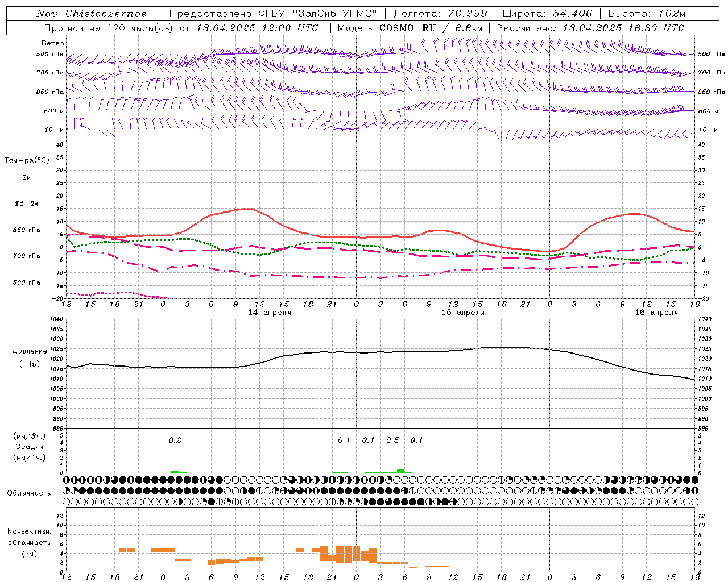
Task: Click the Тем-ра(°C) axis title
Action: point(27,161)
